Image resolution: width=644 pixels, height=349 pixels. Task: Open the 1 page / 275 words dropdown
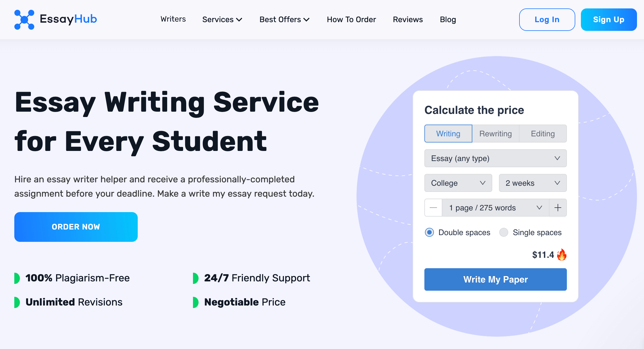(x=495, y=208)
